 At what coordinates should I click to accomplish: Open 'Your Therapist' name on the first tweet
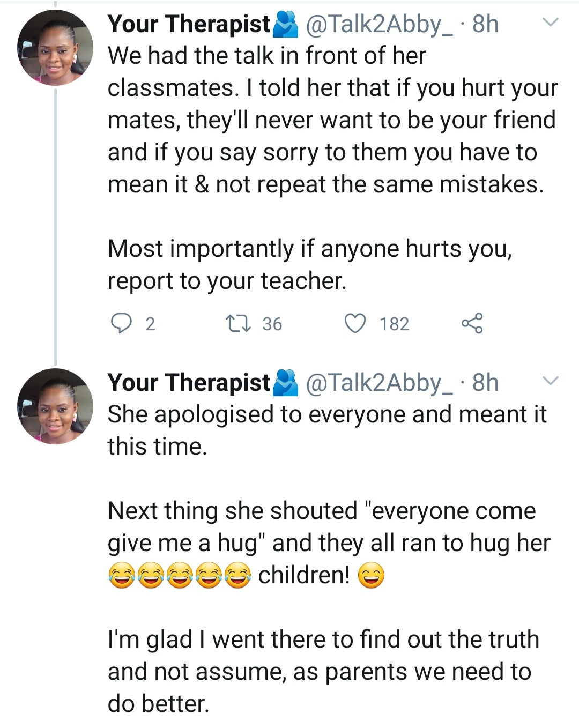tap(189, 24)
